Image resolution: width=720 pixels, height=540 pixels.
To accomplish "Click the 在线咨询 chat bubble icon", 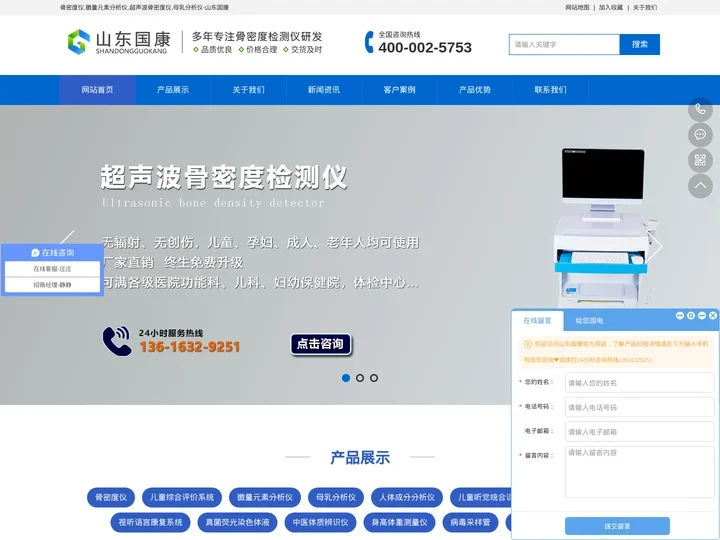I will pos(35,253).
